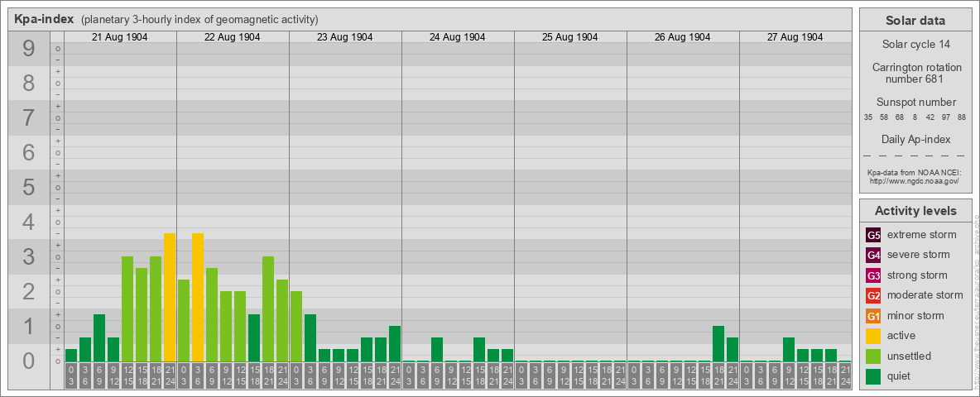The width and height of the screenshot is (980, 397).
Task: Click the Kp scale number 0
Action: point(29,361)
